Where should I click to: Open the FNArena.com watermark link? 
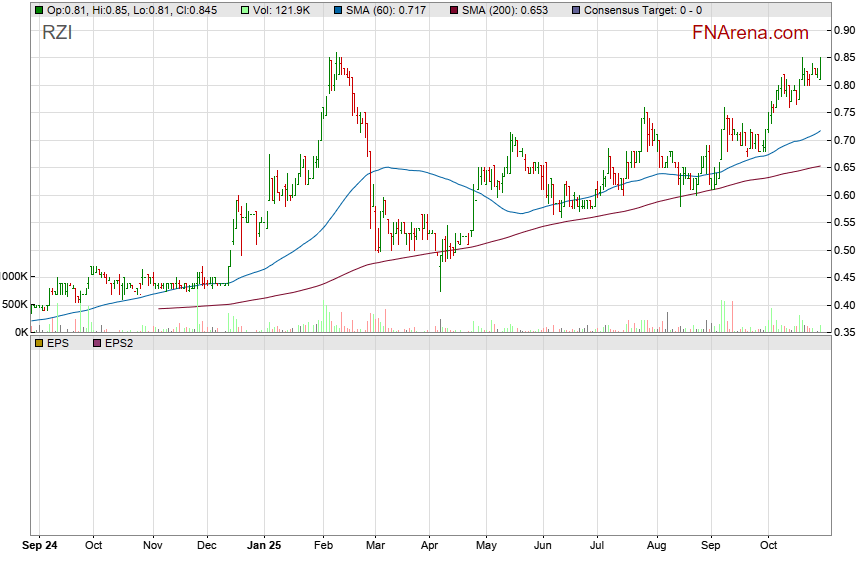tap(750, 33)
